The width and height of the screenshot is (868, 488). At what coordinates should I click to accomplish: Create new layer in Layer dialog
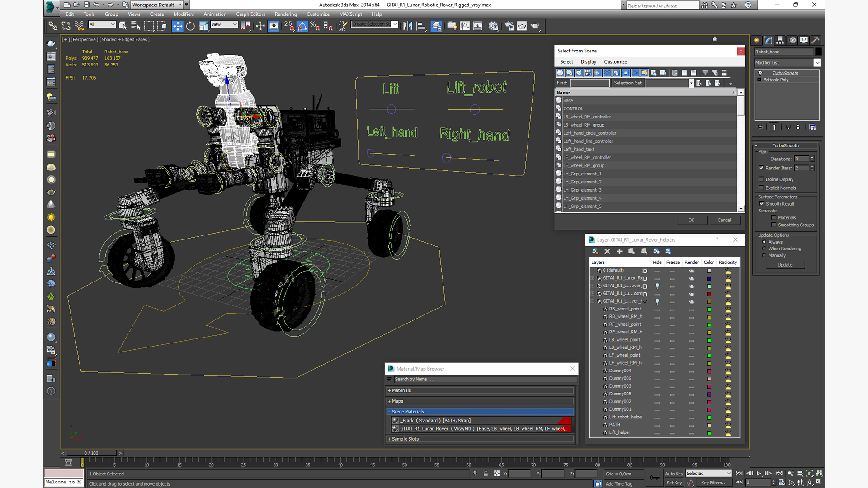595,251
